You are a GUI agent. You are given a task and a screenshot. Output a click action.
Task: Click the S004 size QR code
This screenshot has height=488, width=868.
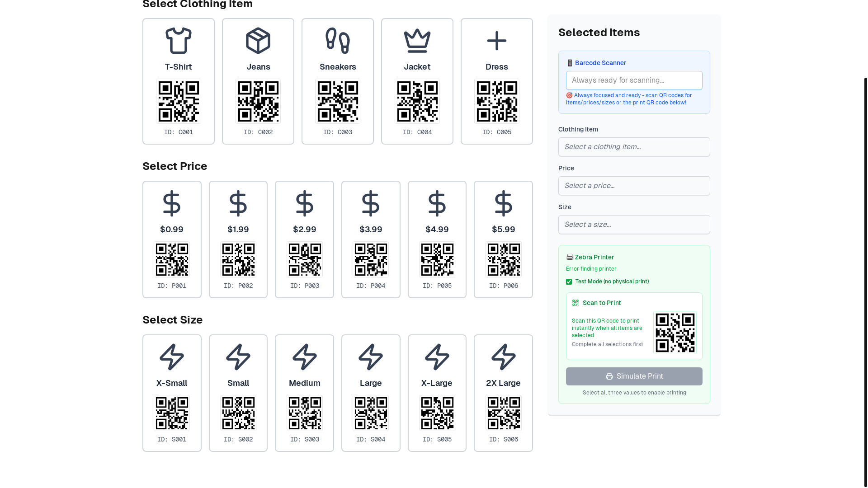(371, 413)
